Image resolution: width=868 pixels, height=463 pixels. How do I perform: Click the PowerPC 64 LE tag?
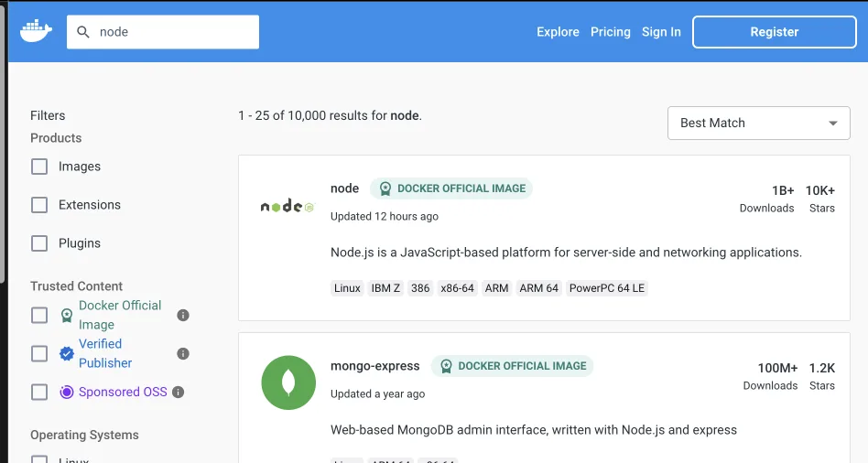[607, 288]
